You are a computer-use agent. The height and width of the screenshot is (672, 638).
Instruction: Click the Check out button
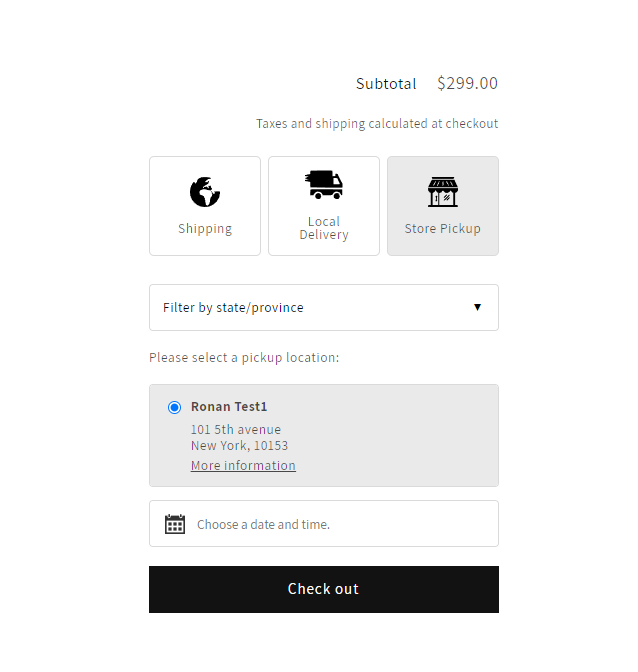pos(324,589)
